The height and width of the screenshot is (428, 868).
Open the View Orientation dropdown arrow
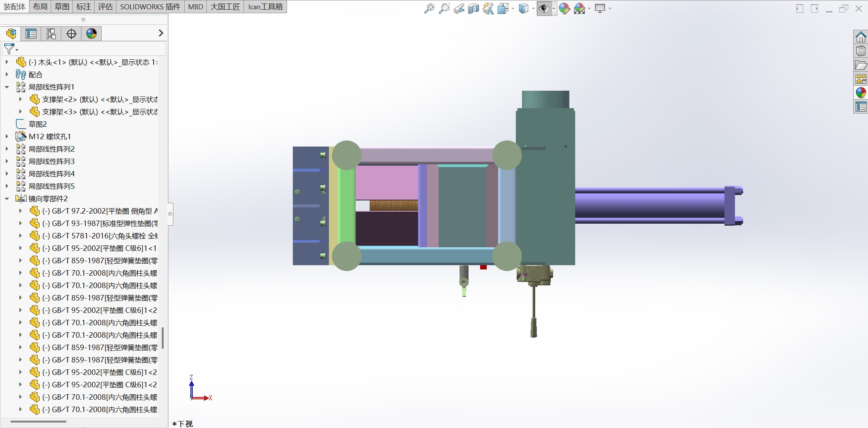(513, 8)
